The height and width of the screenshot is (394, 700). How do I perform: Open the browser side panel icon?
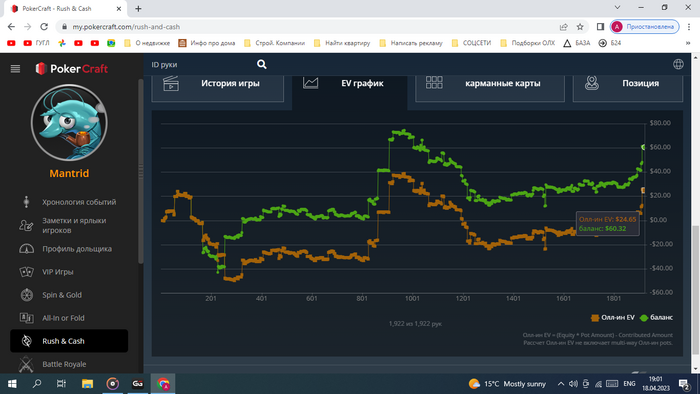600,27
